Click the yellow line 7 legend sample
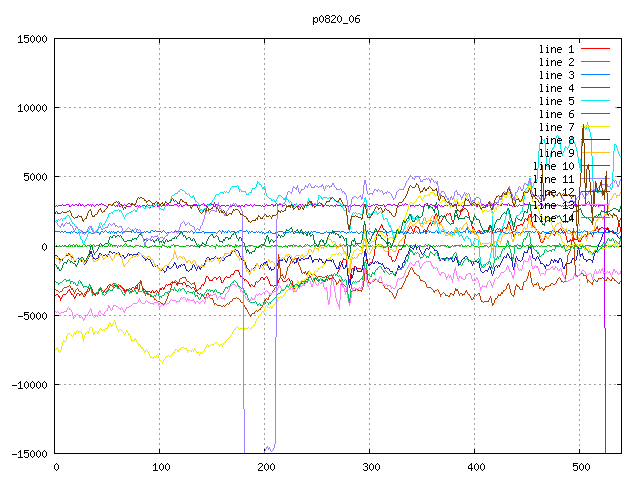Screen dimensions: 640x480 595,127
